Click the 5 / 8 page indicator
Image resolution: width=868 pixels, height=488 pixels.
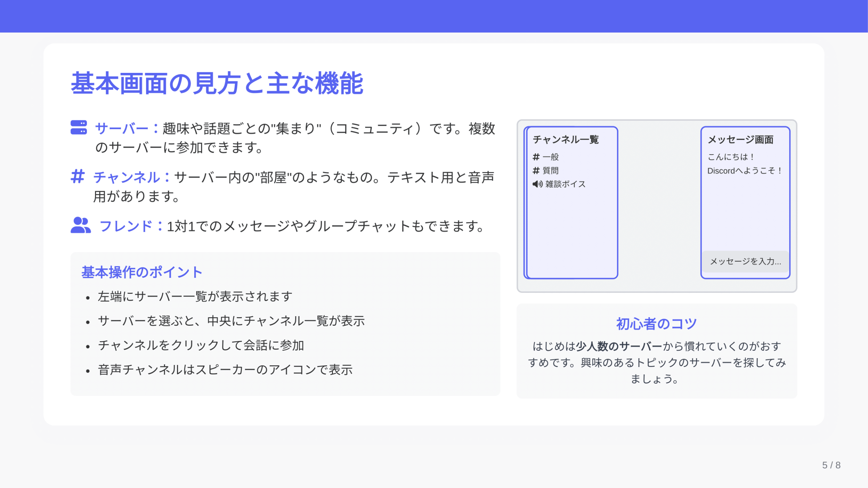coord(831,465)
